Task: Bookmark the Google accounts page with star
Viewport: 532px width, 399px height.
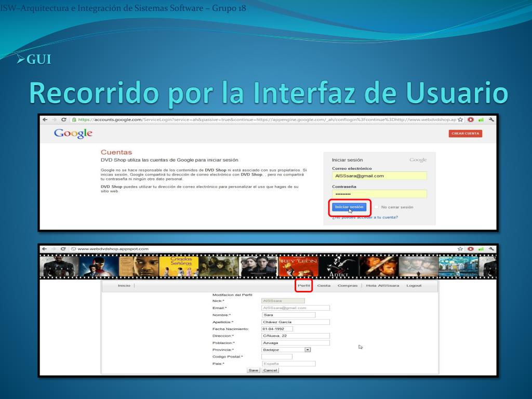Action: (460, 119)
